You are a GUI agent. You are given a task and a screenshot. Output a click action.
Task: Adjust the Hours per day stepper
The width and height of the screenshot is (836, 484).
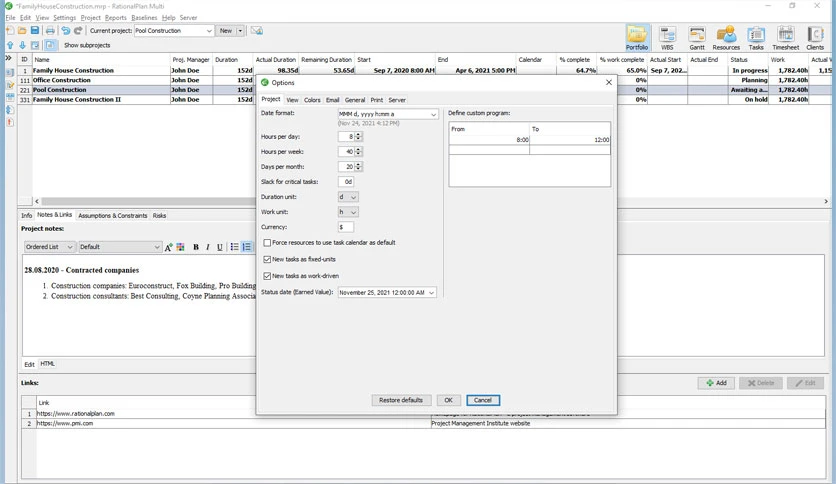358,136
